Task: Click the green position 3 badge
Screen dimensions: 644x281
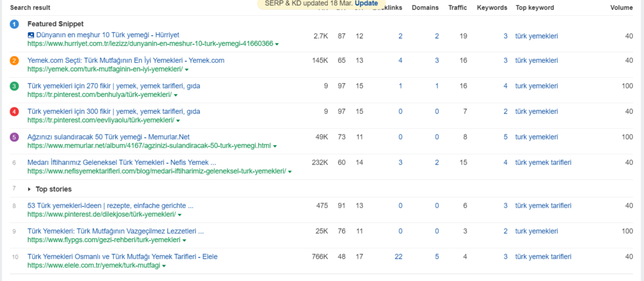Action: pyautogui.click(x=14, y=86)
